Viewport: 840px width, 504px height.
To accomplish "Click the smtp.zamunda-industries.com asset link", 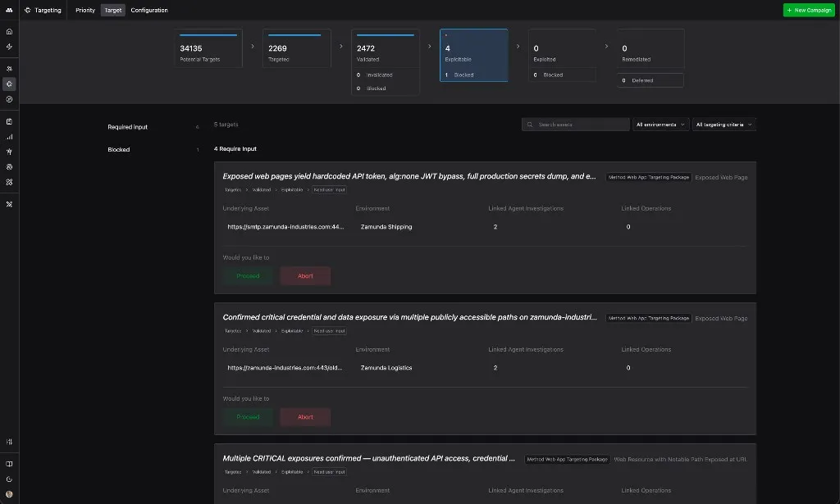I will [285, 227].
